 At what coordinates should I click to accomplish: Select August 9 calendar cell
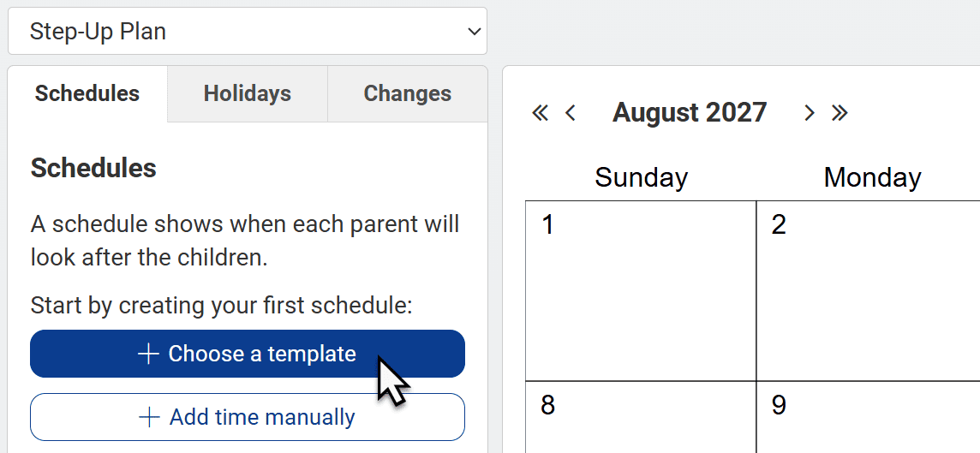point(868,417)
